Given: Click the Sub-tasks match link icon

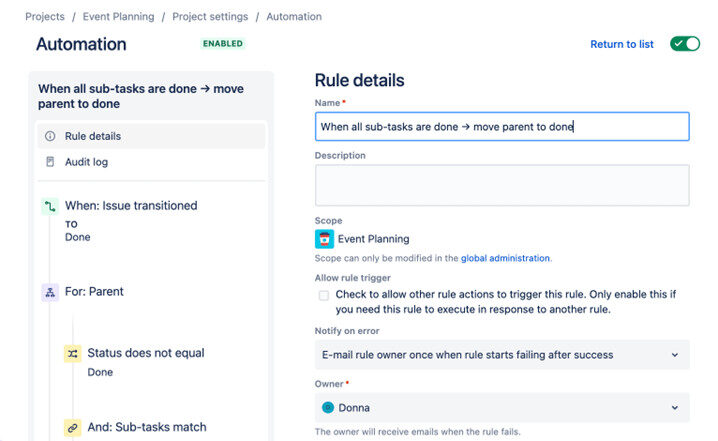Looking at the screenshot, I should [x=72, y=428].
